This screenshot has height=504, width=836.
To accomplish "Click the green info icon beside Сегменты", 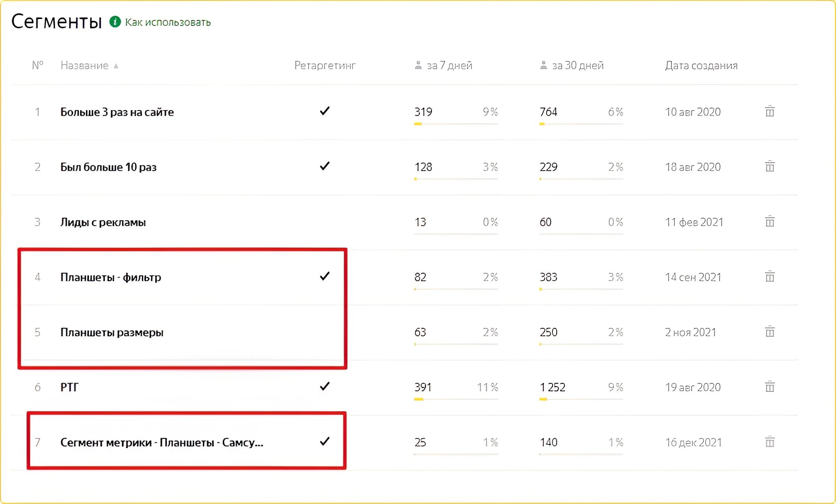I will coord(115,22).
